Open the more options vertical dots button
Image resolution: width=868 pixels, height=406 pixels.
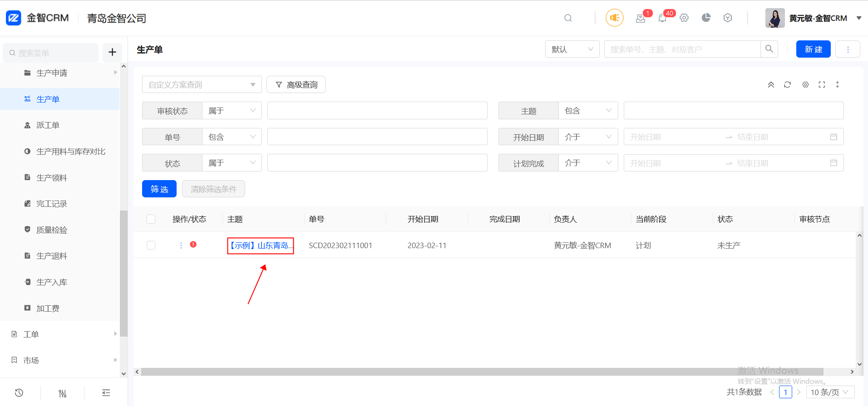(x=848, y=49)
